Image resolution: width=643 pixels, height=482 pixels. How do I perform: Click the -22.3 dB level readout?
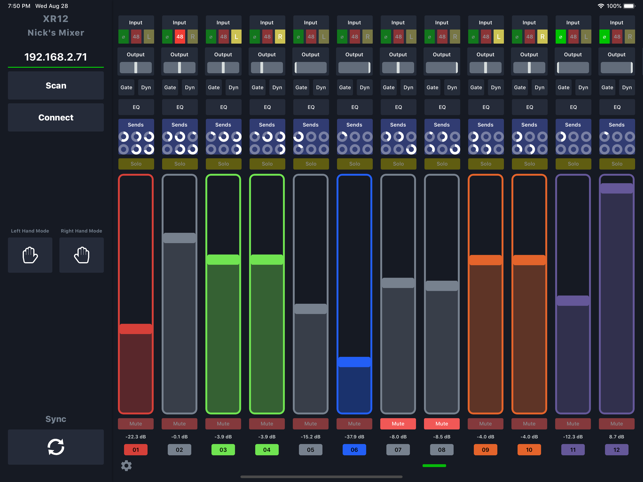[x=136, y=437]
